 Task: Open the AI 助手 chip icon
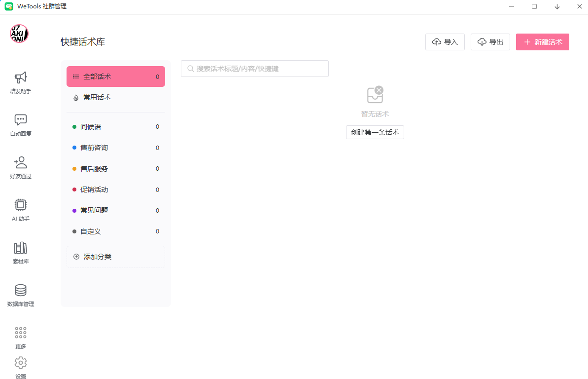[x=21, y=205]
